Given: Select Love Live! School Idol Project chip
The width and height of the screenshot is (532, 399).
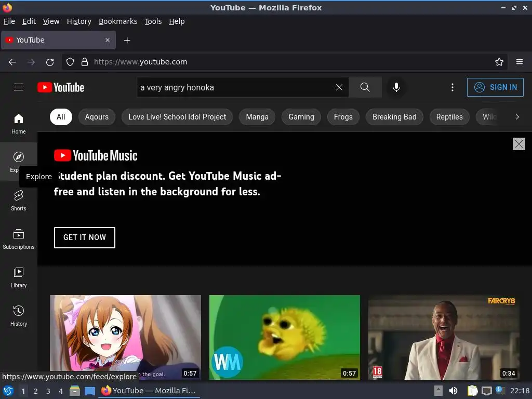Looking at the screenshot, I should [x=177, y=117].
